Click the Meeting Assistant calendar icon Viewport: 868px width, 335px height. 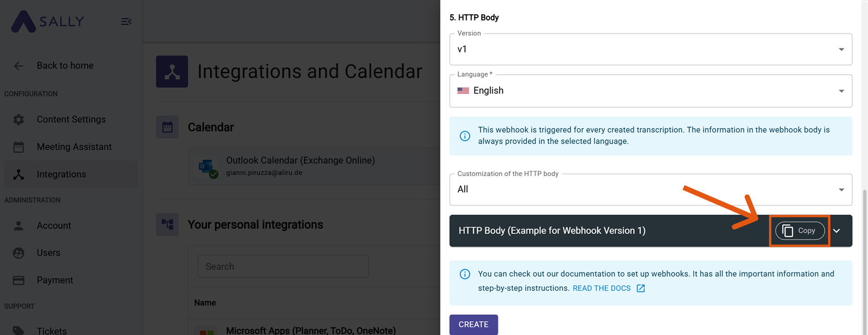(19, 147)
